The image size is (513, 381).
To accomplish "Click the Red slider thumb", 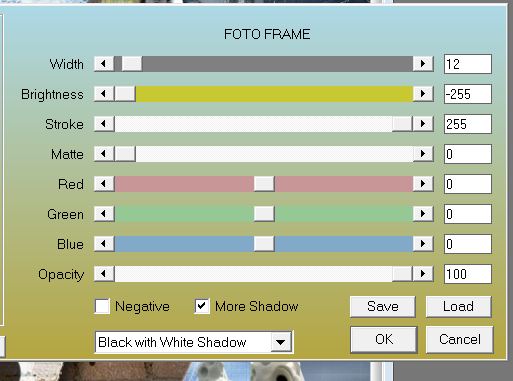I will coord(264,184).
